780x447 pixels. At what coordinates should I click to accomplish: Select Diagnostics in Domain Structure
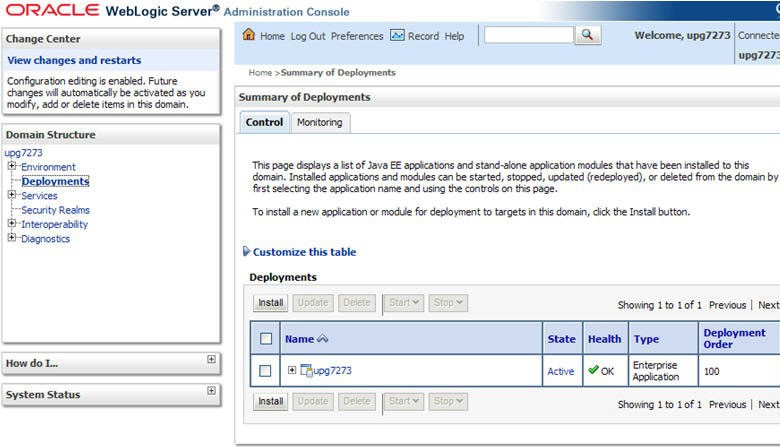click(x=45, y=239)
